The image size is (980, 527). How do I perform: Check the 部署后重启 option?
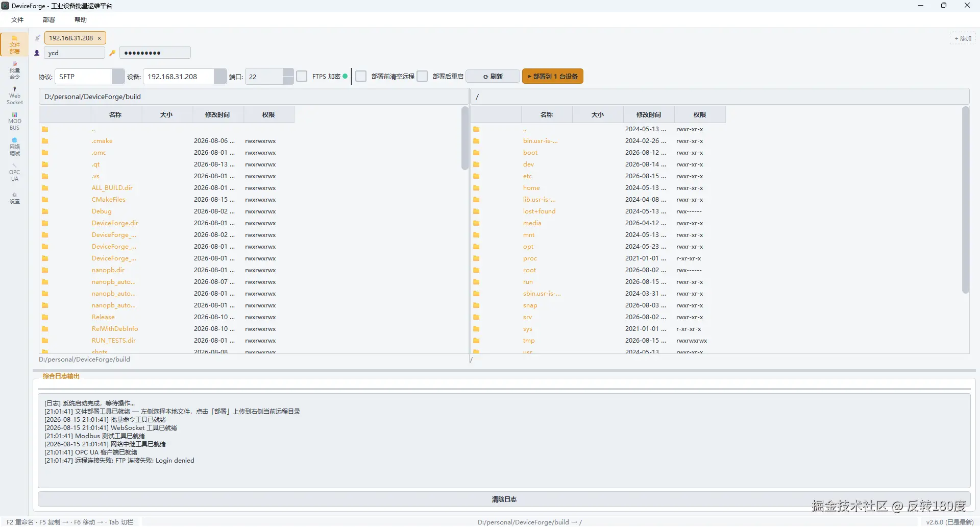pos(422,76)
